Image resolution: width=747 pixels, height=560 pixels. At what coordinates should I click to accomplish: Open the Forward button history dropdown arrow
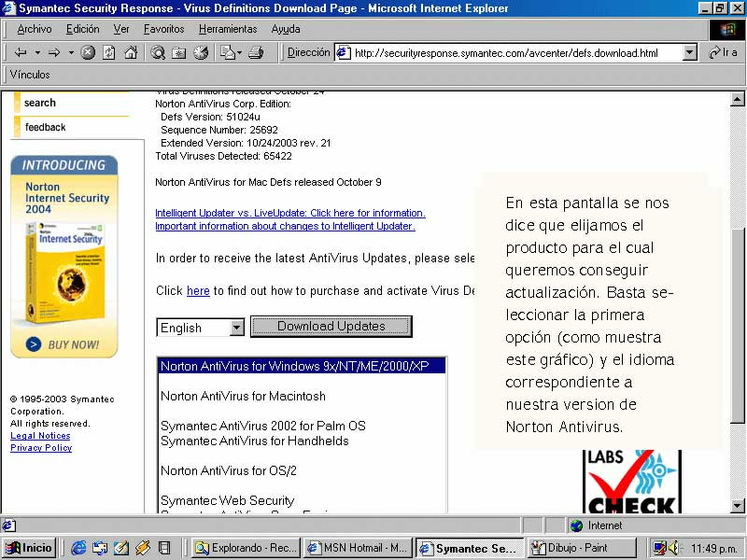click(71, 52)
